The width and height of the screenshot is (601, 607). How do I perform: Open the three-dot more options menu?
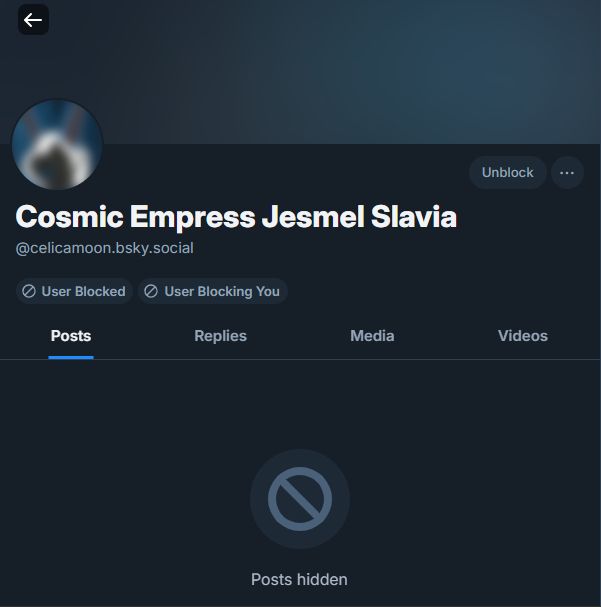pyautogui.click(x=567, y=173)
